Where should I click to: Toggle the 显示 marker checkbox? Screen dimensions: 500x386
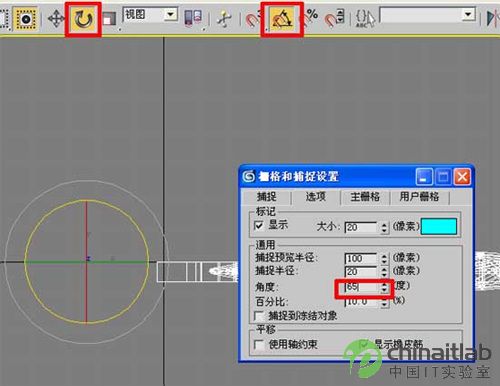[259, 226]
